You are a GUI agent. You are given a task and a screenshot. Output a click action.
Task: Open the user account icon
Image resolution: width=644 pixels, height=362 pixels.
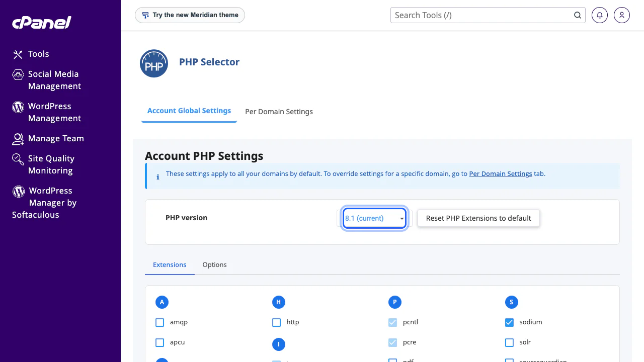622,15
